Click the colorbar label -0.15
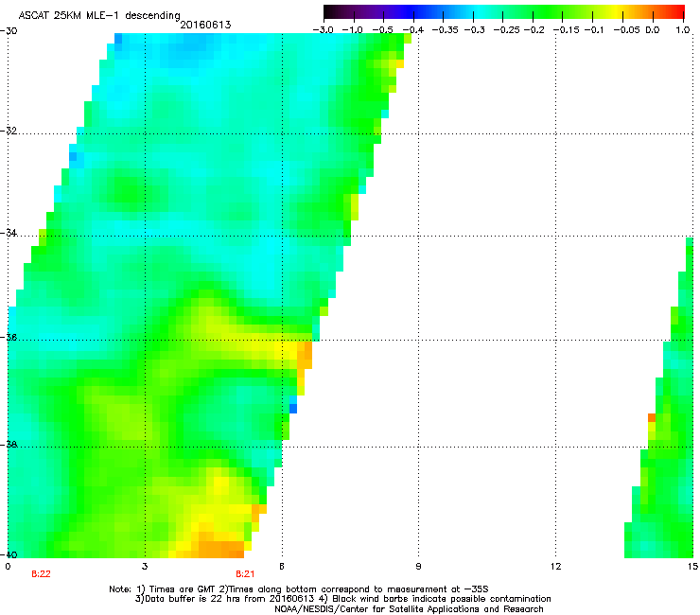 564,30
